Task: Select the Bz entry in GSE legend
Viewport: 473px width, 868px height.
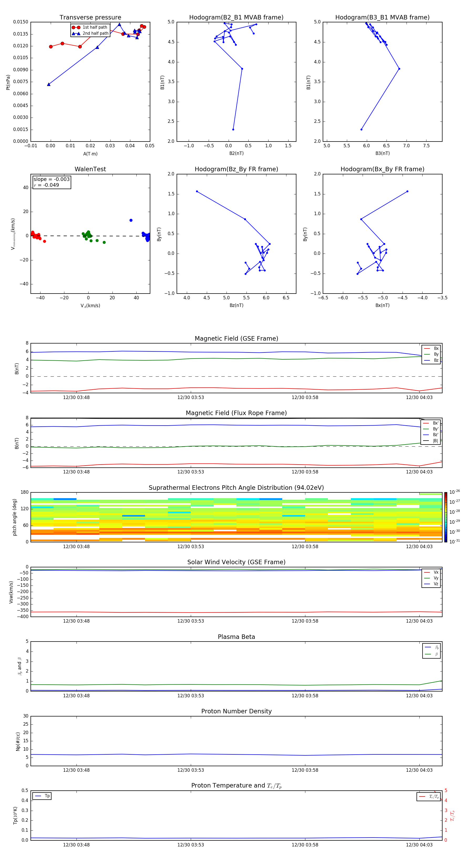Action: [x=431, y=360]
